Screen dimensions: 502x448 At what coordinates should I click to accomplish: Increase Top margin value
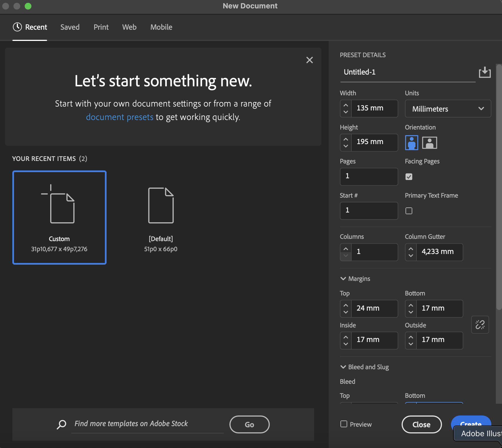[346, 305]
